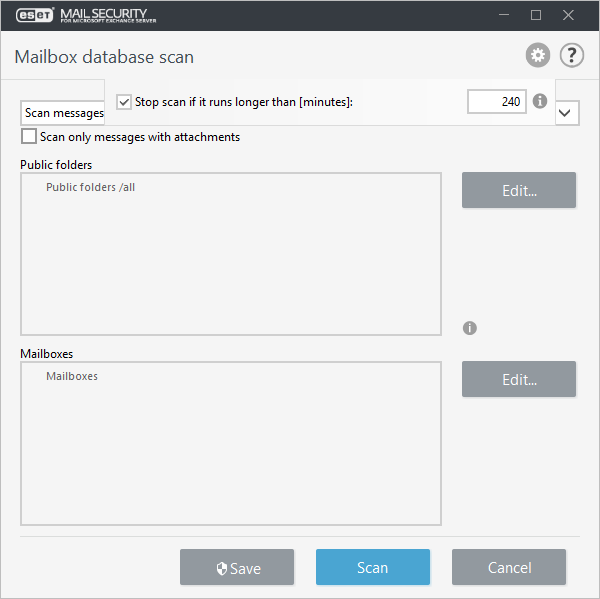Screen dimensions: 600x599
Task: Select the Mailboxes entry in list
Action: pos(72,376)
